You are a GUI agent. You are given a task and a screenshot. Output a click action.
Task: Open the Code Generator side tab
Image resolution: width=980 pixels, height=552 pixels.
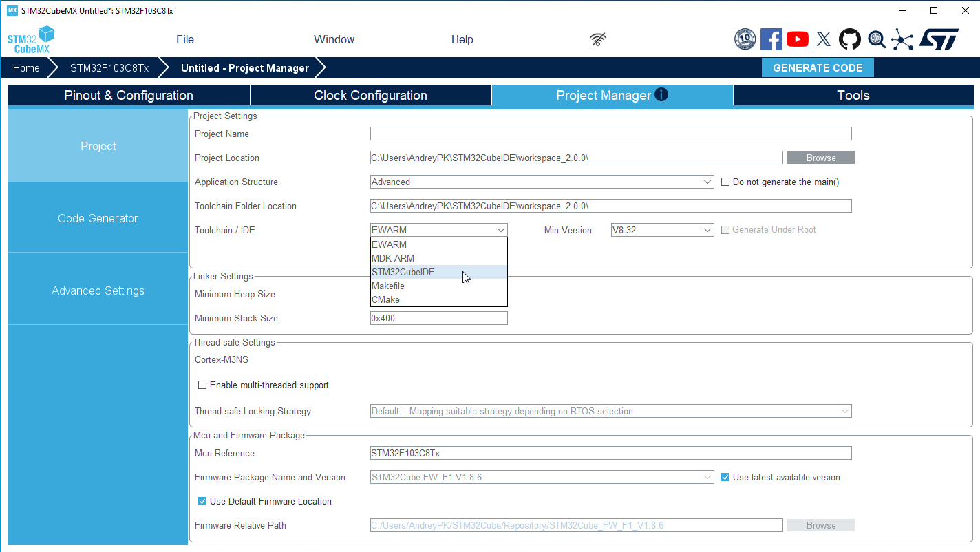tap(98, 218)
